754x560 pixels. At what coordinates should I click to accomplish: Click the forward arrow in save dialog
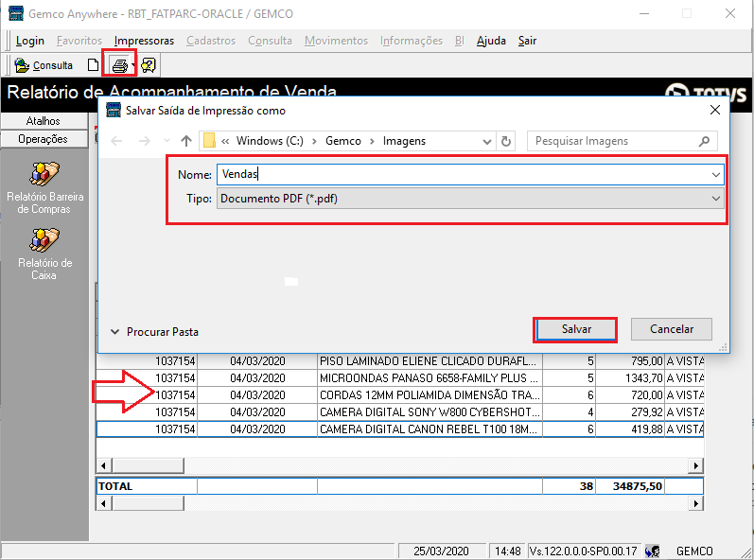point(144,141)
